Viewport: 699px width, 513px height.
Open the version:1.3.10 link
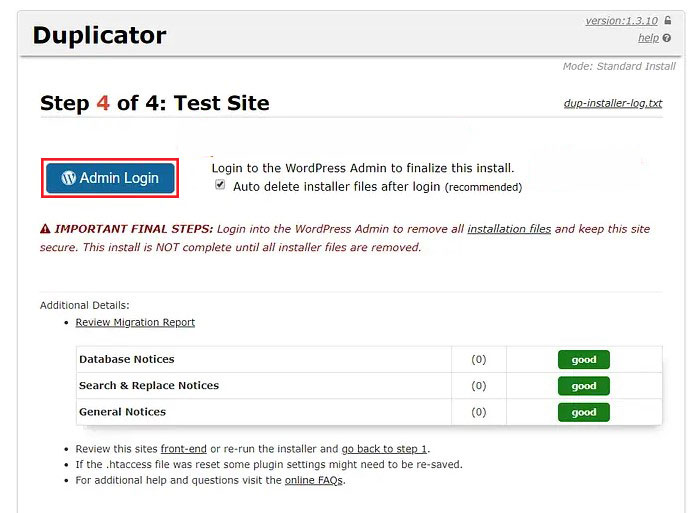point(621,21)
